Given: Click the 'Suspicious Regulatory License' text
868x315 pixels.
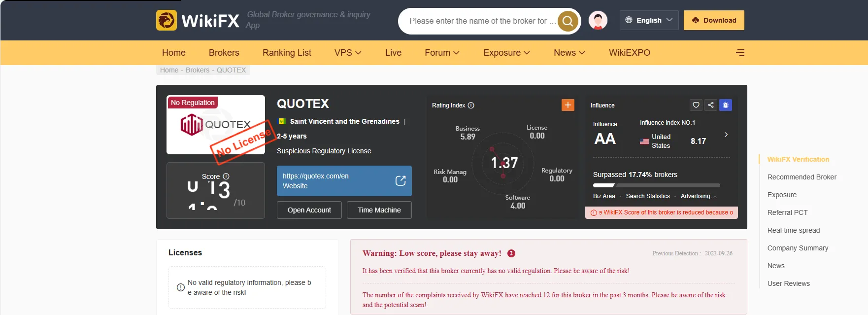Looking at the screenshot, I should pos(324,151).
